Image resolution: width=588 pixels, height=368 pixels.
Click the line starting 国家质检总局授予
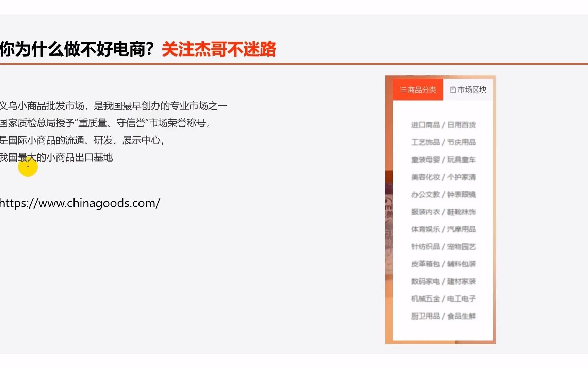pos(104,123)
